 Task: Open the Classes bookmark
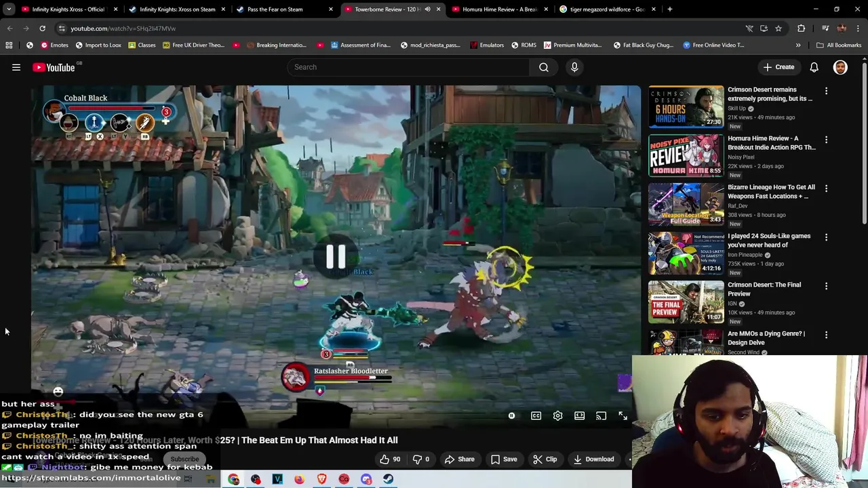pos(141,45)
